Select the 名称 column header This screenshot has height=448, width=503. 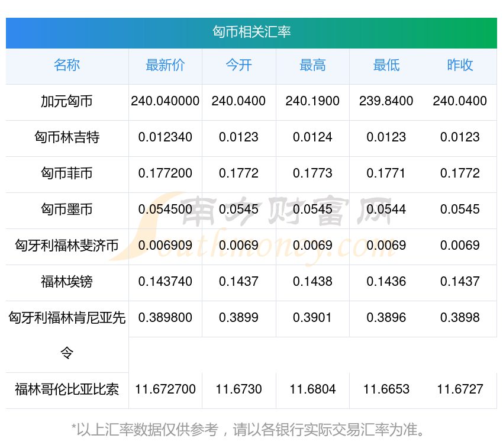pyautogui.click(x=67, y=66)
